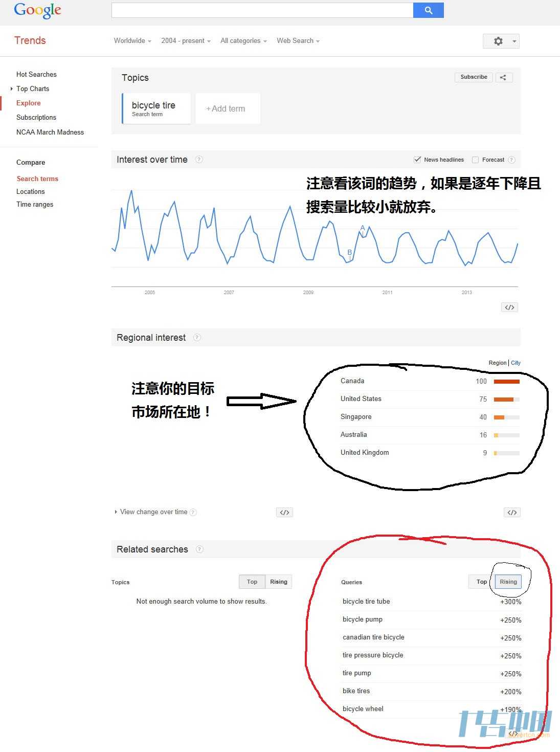
Task: Select the Rising tab in Queries
Action: (508, 582)
